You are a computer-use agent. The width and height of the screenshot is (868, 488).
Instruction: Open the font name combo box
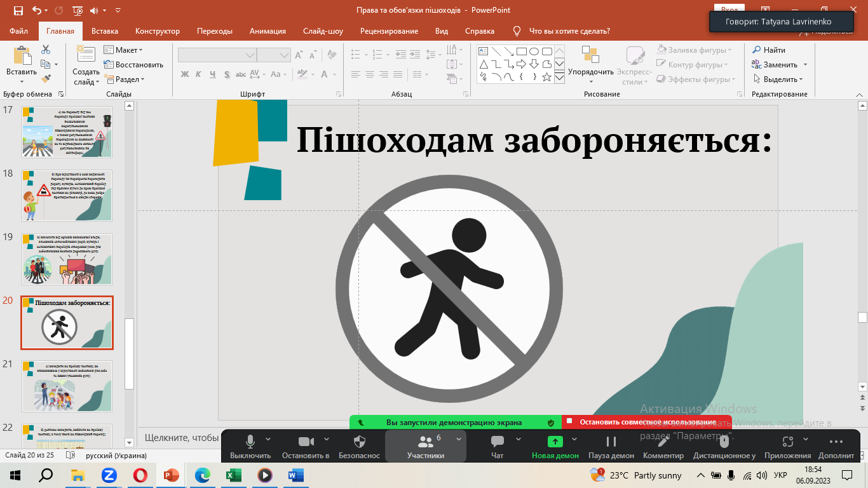click(x=217, y=55)
